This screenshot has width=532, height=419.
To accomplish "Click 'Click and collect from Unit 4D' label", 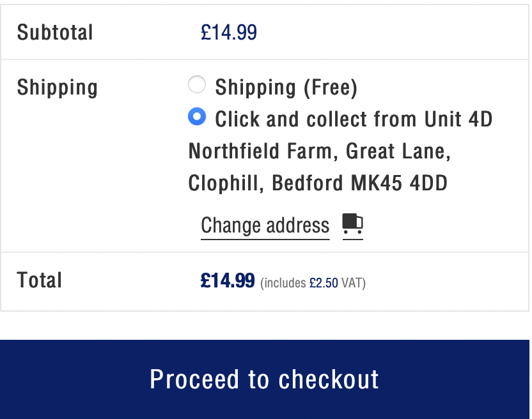I will pyautogui.click(x=354, y=119).
